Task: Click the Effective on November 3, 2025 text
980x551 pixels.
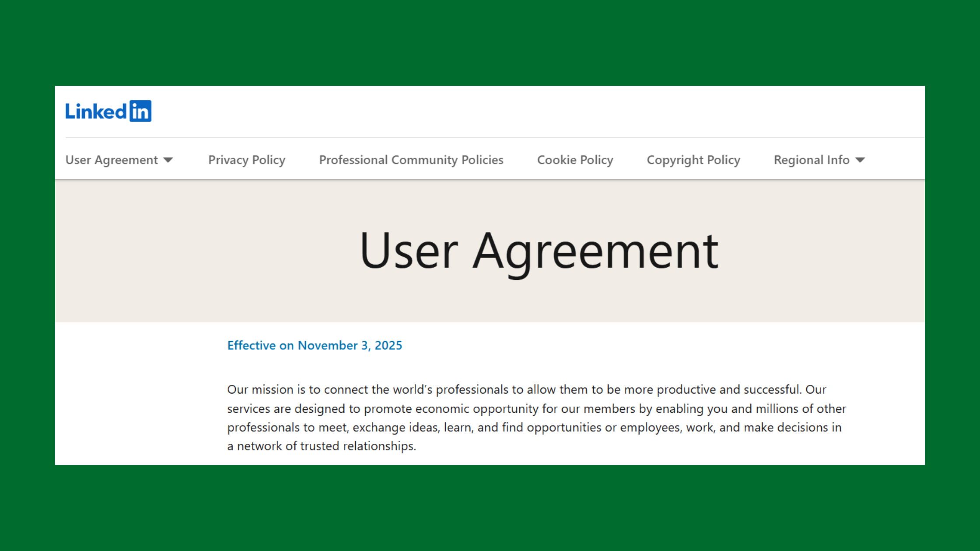Action: click(x=315, y=345)
